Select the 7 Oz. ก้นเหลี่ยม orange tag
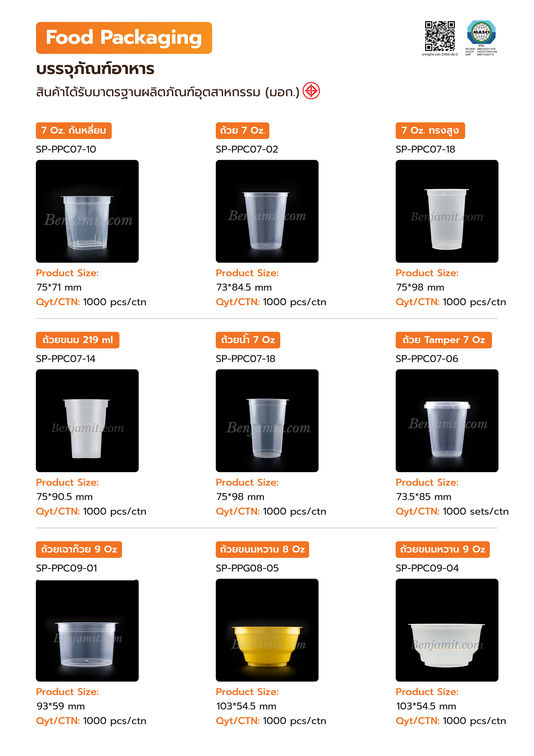534x756 pixels. tap(74, 131)
